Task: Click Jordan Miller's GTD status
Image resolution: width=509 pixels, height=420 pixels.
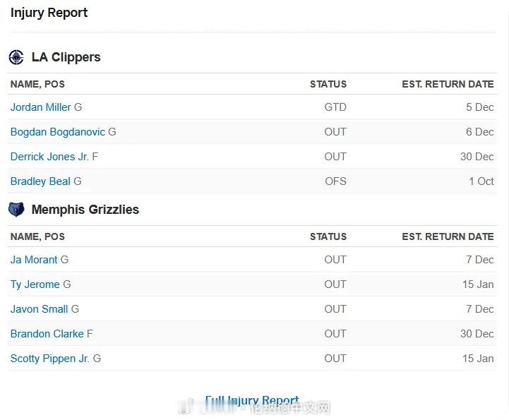Action: (x=335, y=107)
